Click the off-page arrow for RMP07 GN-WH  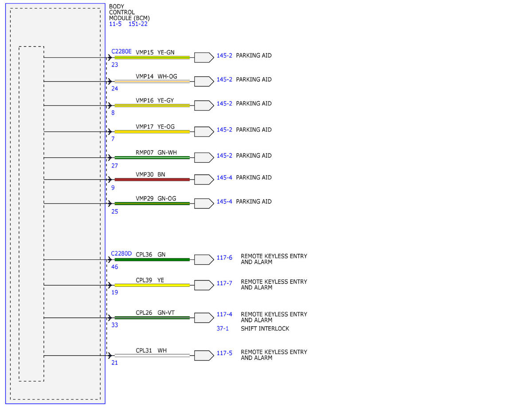click(x=204, y=158)
